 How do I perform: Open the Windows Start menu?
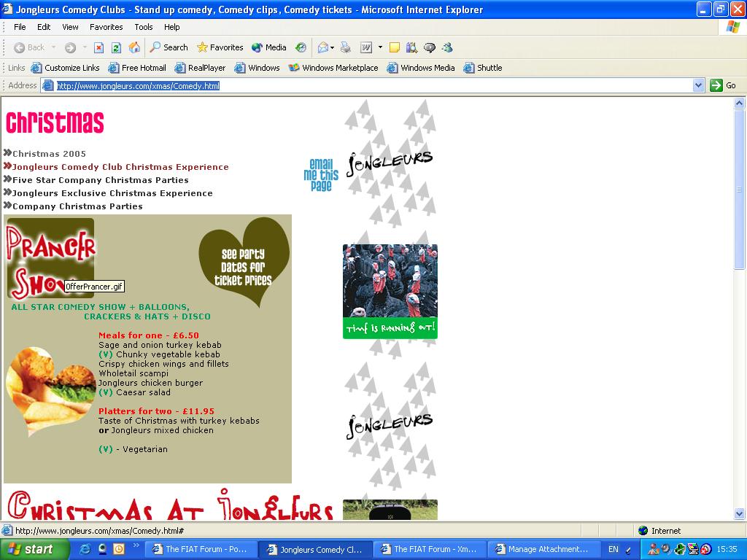coord(34,549)
